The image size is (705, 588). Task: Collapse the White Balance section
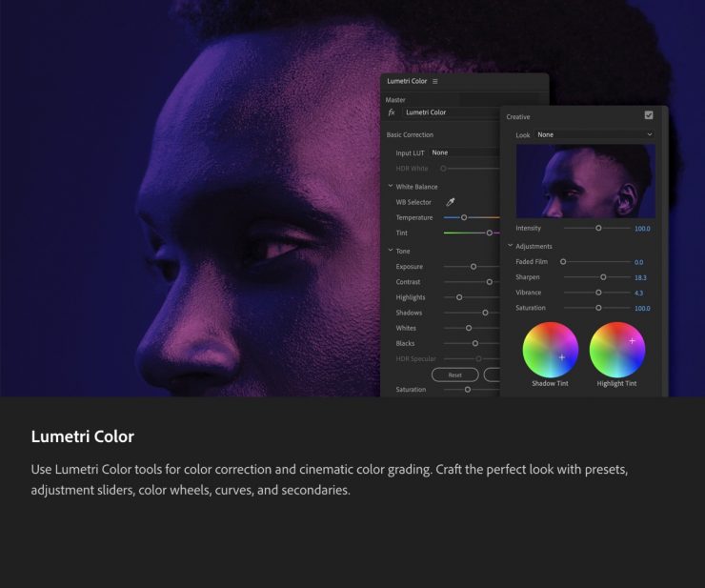pos(390,187)
